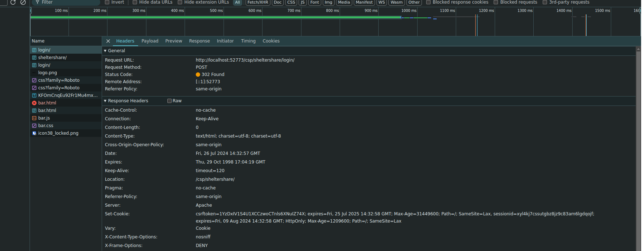Switch to the Payload tab
The width and height of the screenshot is (644, 251).
click(150, 41)
